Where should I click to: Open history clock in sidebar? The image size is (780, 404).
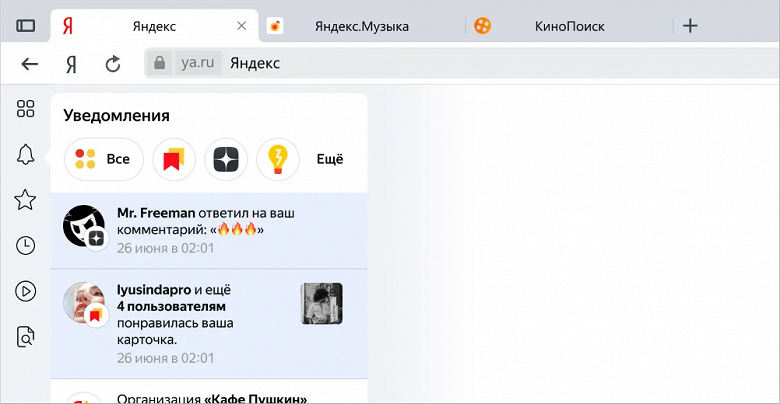(x=25, y=245)
